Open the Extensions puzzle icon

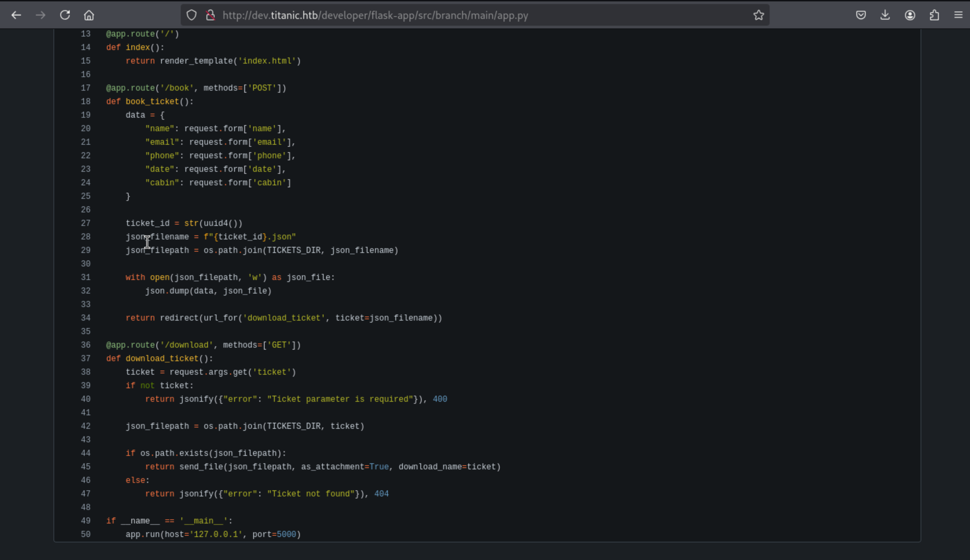point(934,15)
